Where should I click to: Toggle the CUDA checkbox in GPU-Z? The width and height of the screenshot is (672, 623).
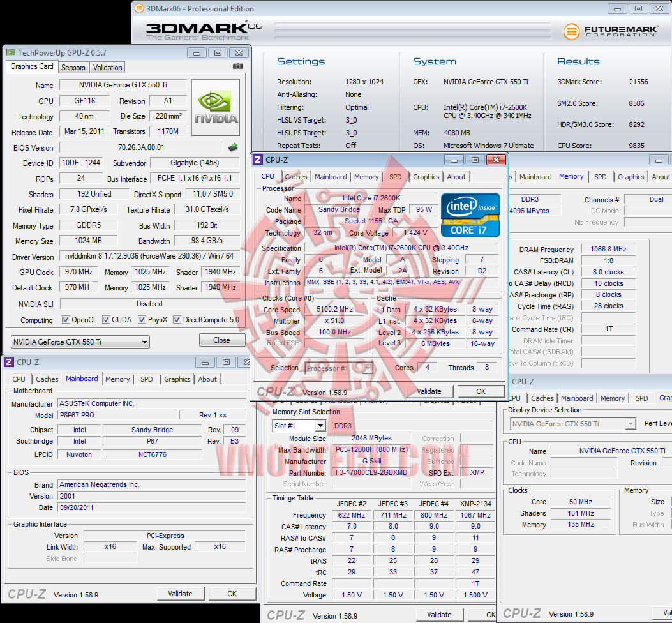click(x=107, y=320)
